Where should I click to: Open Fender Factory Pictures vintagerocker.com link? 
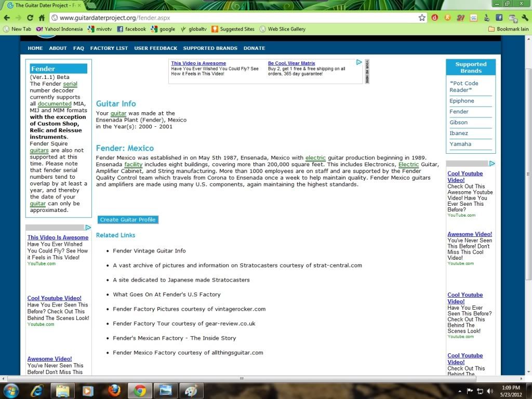coord(189,309)
